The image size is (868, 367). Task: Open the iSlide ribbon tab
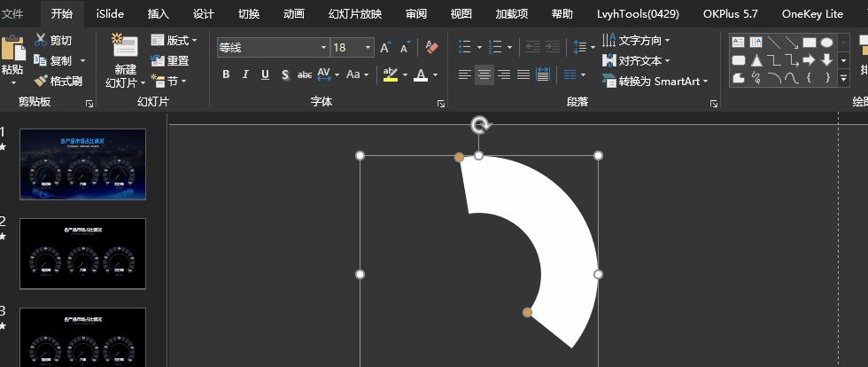110,13
